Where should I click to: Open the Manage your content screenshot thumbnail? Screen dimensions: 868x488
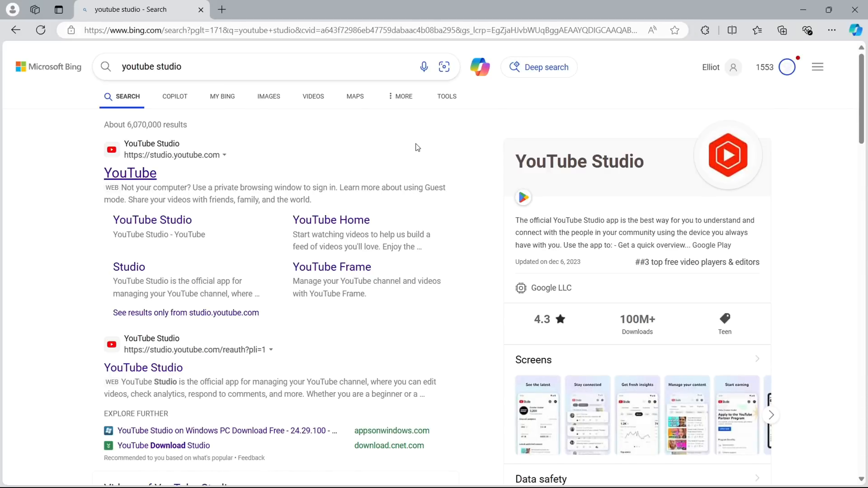(x=687, y=415)
